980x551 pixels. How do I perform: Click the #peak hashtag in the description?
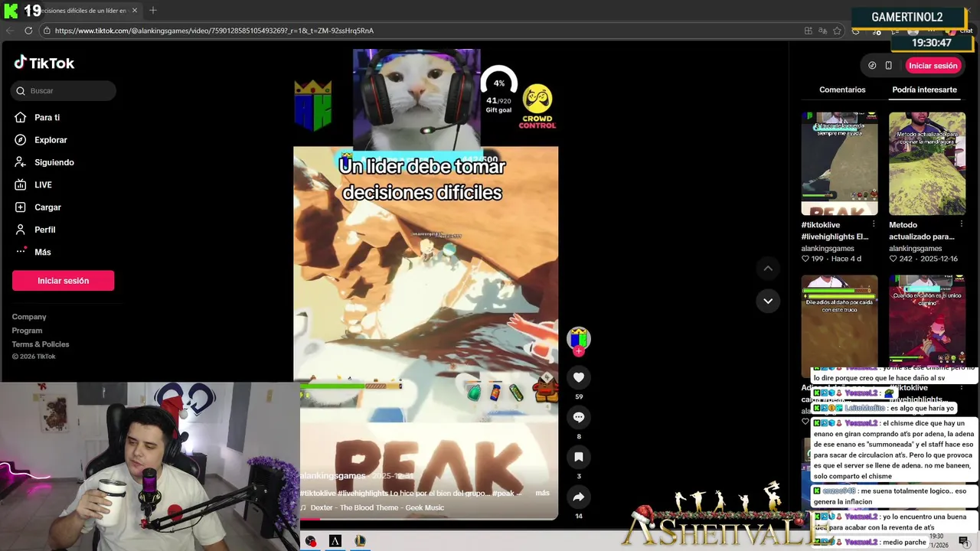coord(503,494)
